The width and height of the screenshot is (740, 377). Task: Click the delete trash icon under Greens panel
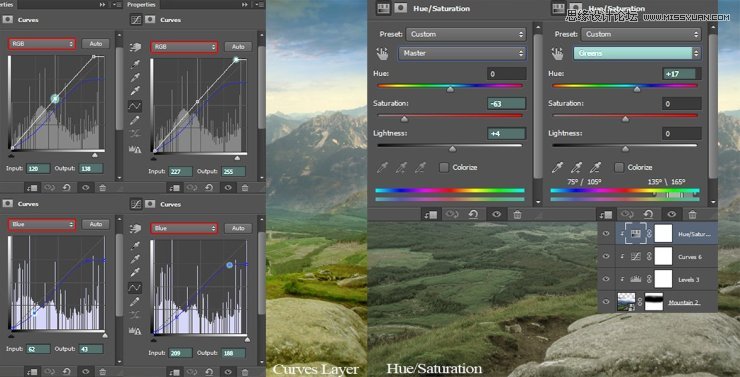click(x=692, y=215)
